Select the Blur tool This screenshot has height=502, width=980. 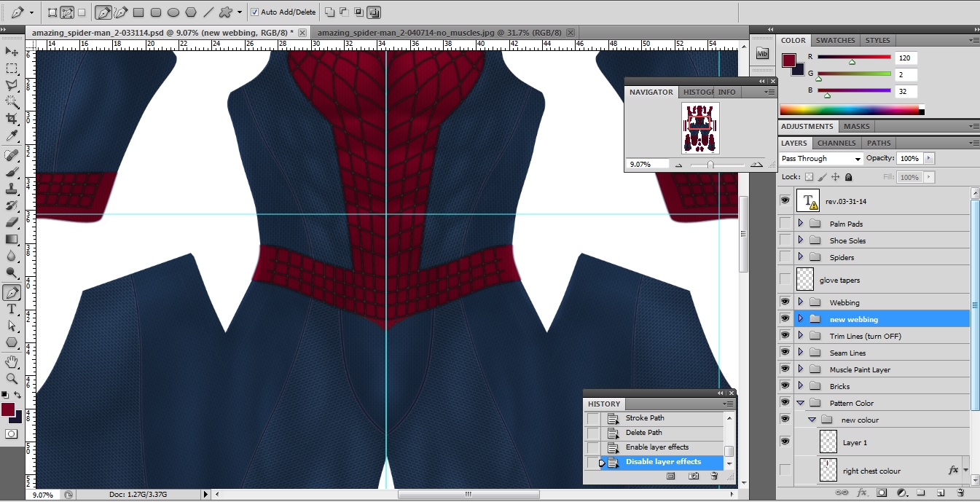[12, 256]
